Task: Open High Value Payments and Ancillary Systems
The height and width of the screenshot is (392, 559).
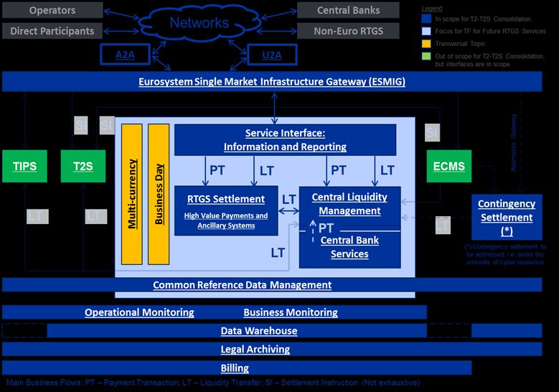Action: 226,220
